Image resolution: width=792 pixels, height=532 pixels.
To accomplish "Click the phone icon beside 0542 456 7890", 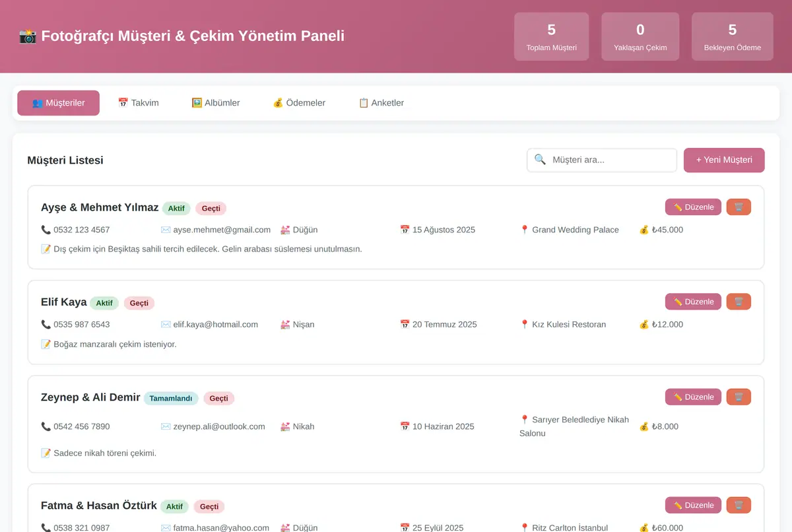I will (x=46, y=426).
